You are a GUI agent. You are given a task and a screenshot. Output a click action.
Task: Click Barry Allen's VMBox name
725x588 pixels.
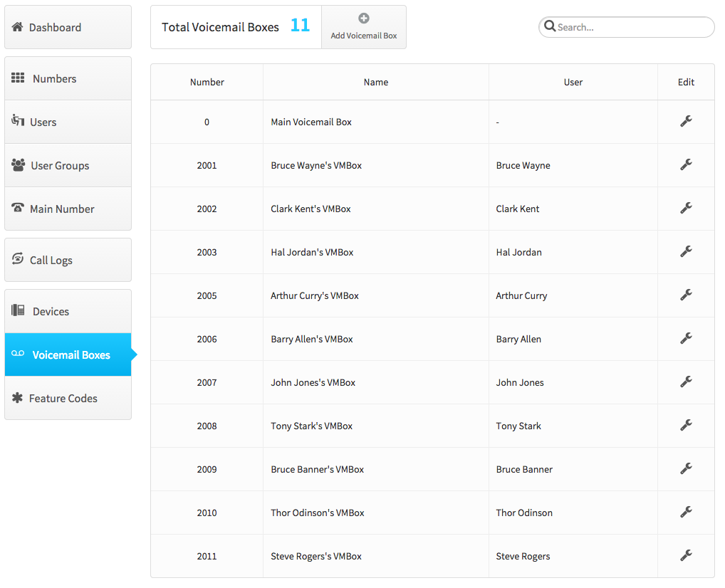click(x=312, y=340)
